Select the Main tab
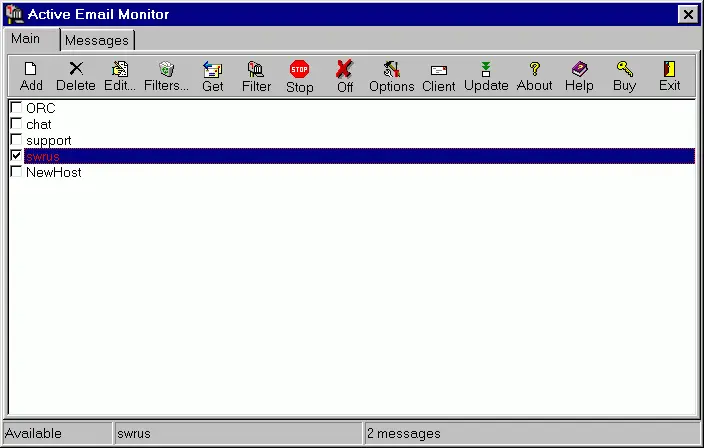Viewport: 704px width, 448px height. pyautogui.click(x=26, y=39)
